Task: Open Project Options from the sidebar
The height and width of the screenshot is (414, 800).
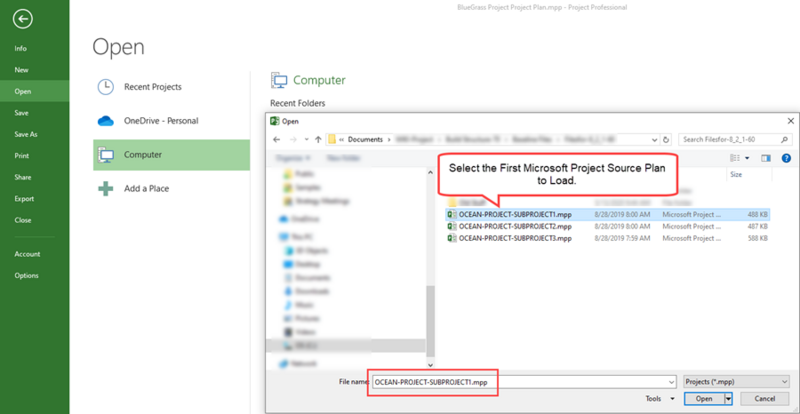Action: (x=26, y=275)
